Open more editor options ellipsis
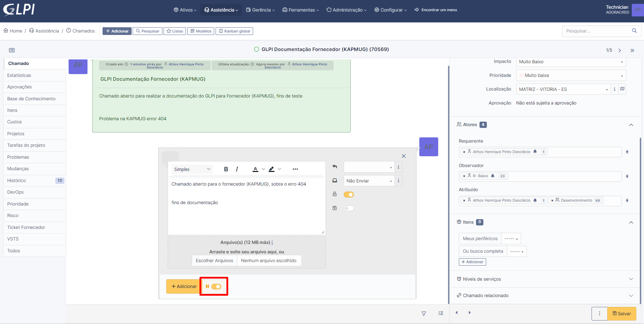 click(x=295, y=169)
